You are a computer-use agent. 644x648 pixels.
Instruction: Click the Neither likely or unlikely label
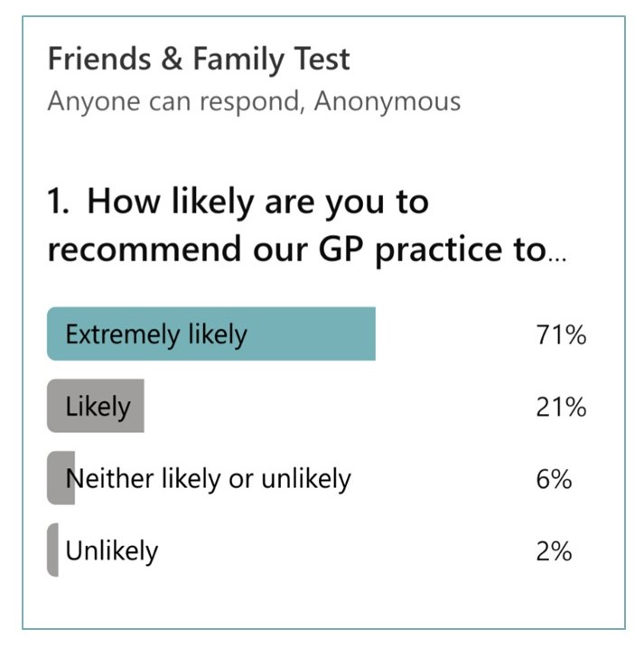coord(209,479)
